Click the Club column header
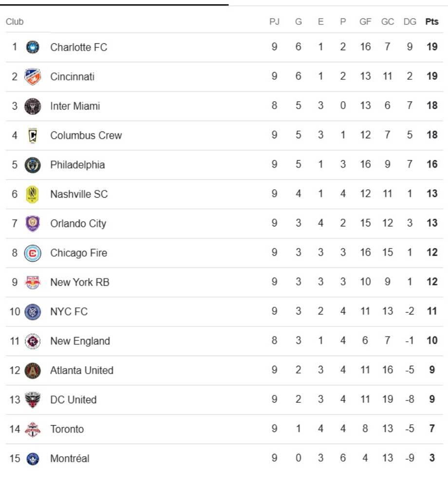This screenshot has width=448, height=487. (15, 22)
